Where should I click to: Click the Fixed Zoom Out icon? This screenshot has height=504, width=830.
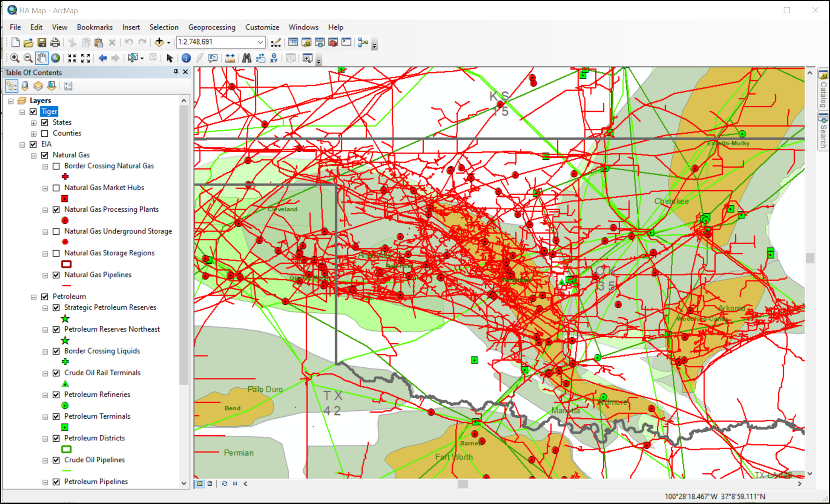[85, 58]
